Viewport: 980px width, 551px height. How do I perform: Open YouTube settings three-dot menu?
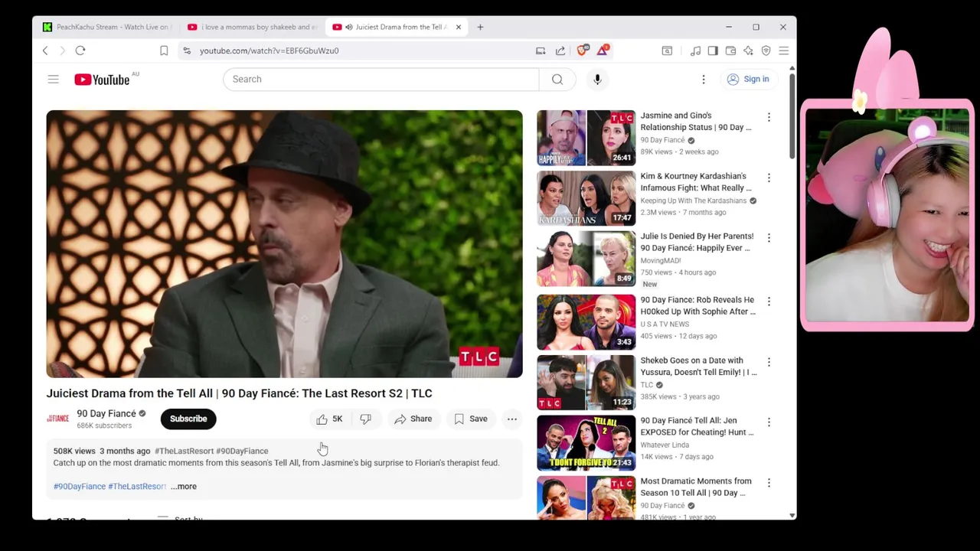click(x=704, y=79)
